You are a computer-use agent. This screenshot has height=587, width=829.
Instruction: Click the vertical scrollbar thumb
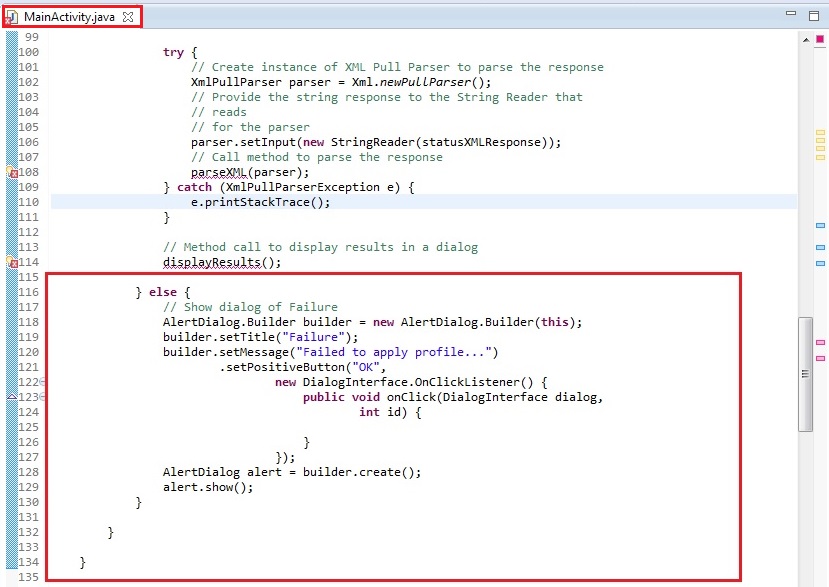pyautogui.click(x=805, y=374)
